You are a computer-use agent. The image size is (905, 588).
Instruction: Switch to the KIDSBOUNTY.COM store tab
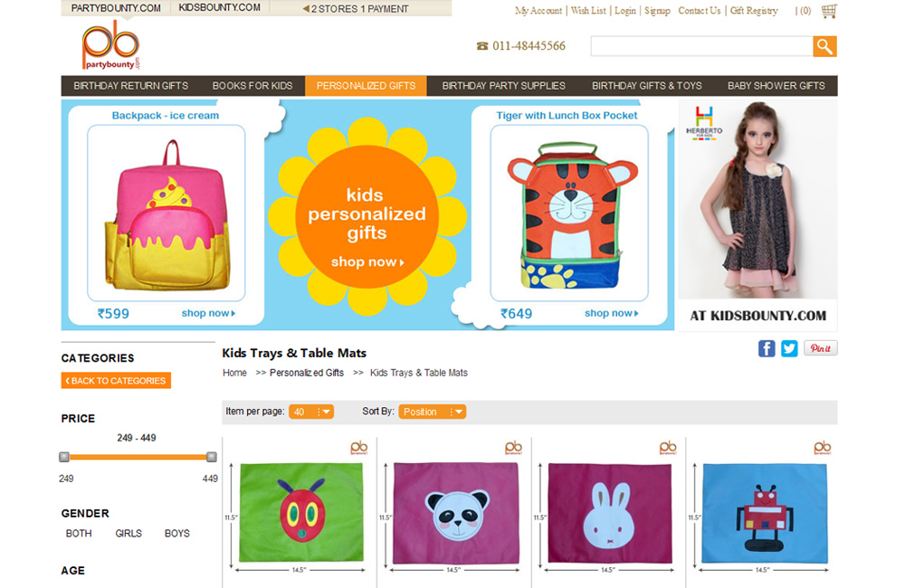coord(219,7)
